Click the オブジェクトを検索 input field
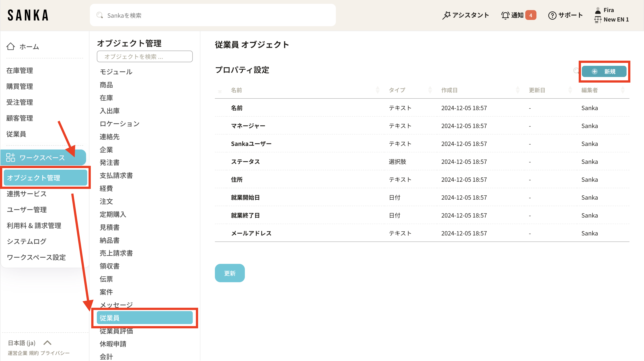644x361 pixels. (144, 57)
